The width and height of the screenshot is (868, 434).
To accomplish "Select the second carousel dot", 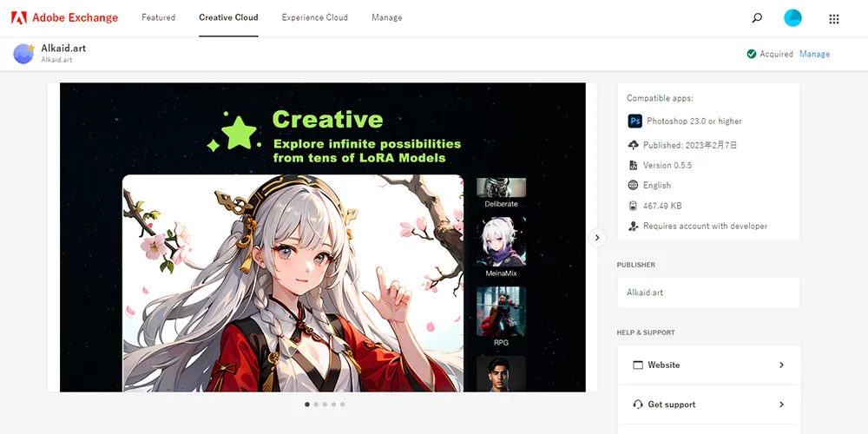I will 316,404.
